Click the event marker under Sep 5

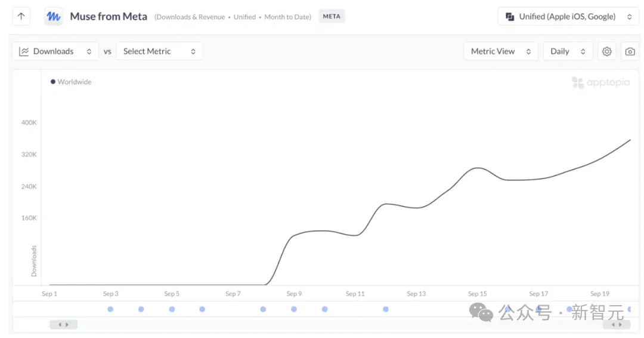coord(172,309)
